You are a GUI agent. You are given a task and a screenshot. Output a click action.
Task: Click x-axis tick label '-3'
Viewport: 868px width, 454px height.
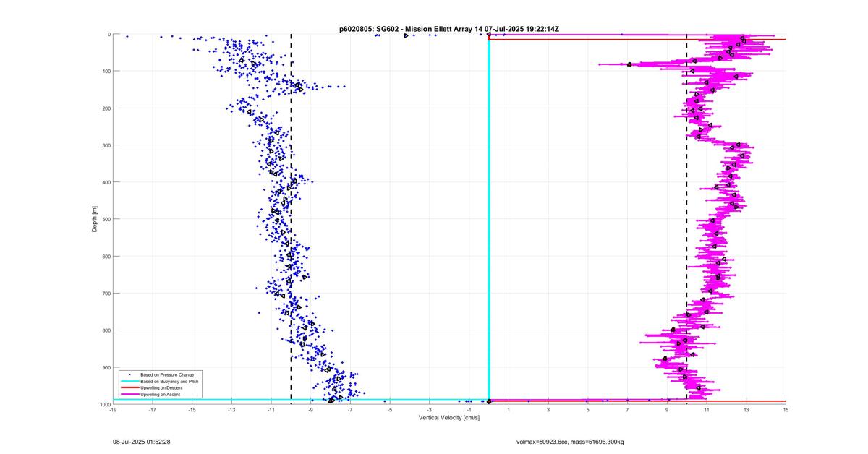click(x=429, y=410)
